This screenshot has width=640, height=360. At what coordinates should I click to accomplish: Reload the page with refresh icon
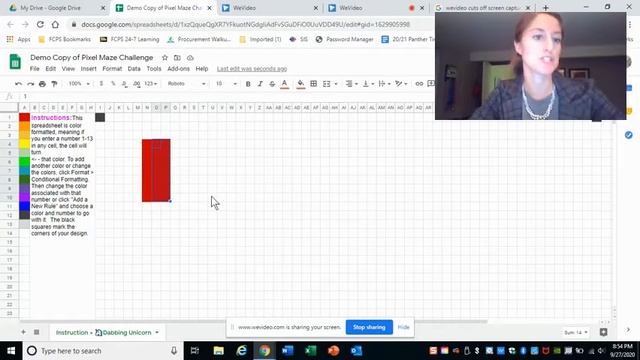(x=40, y=24)
